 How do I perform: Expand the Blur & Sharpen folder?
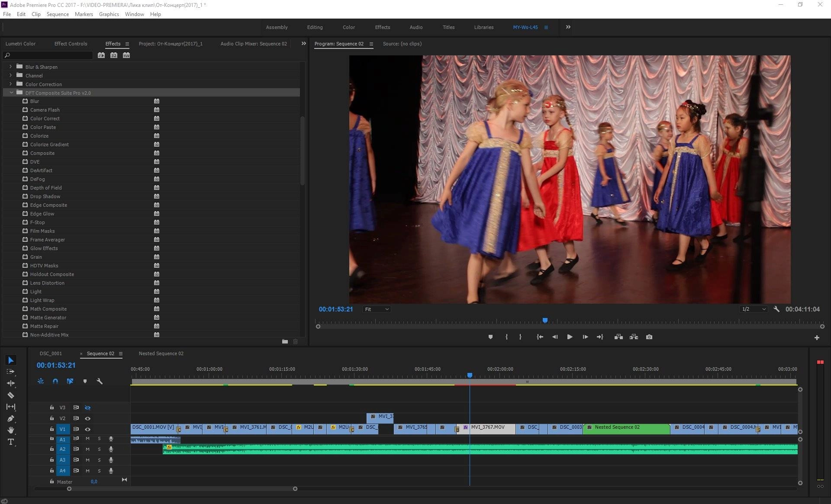pos(10,67)
